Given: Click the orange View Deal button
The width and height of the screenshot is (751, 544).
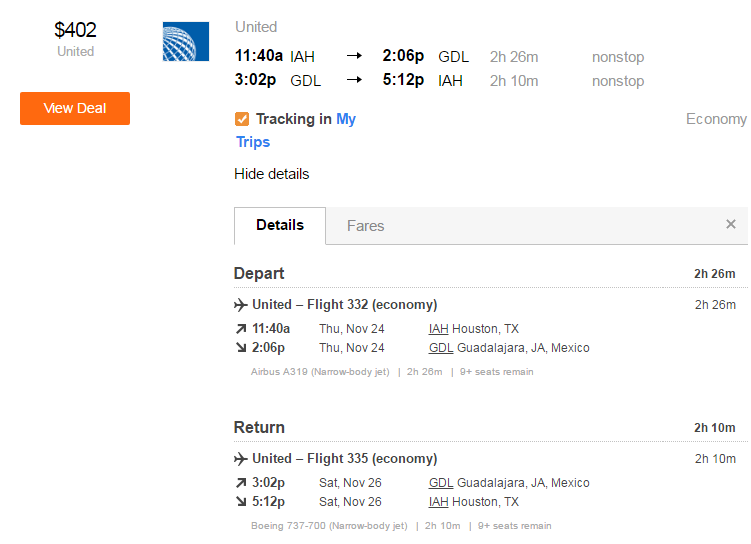Looking at the screenshot, I should coord(75,108).
